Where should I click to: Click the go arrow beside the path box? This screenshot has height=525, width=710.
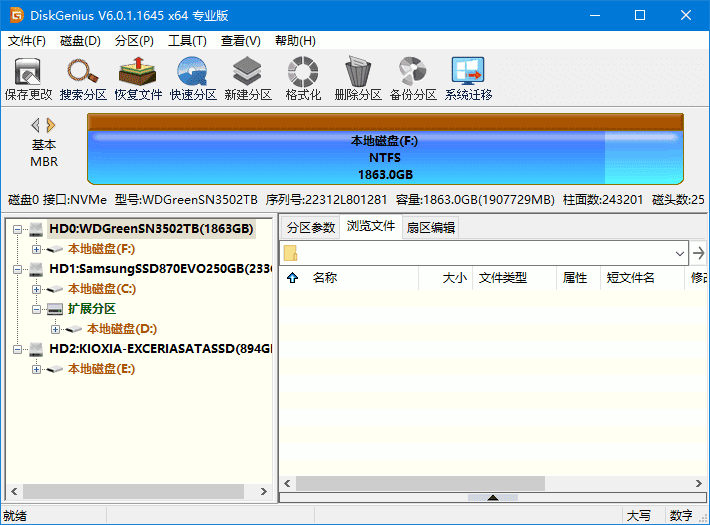coord(699,253)
